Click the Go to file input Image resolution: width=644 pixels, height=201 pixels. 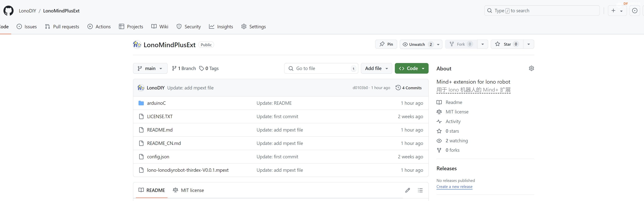point(321,68)
